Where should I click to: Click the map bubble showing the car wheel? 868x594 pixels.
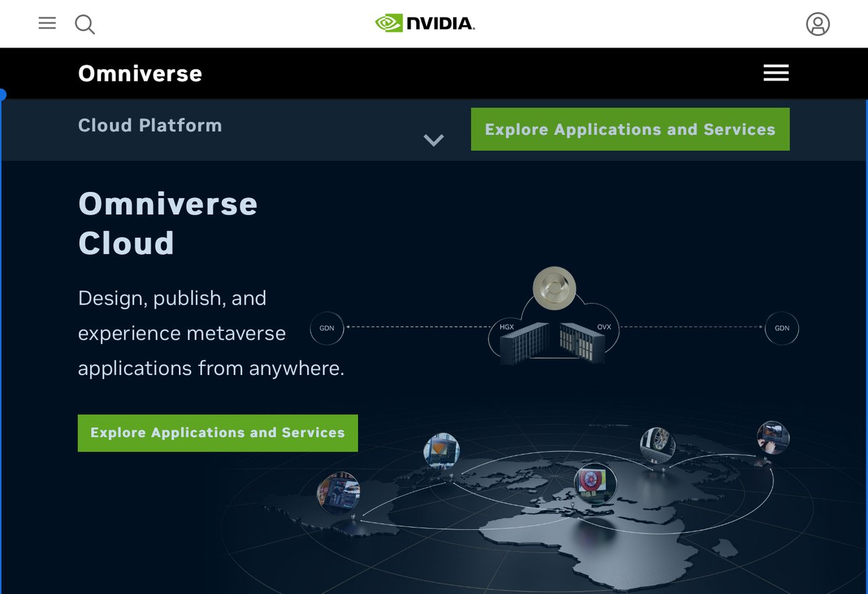(x=658, y=445)
